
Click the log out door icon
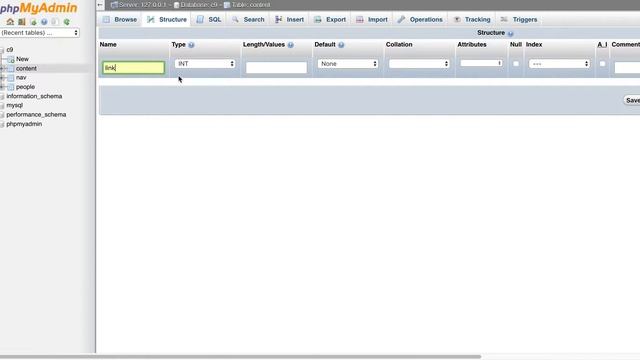click(x=22, y=22)
